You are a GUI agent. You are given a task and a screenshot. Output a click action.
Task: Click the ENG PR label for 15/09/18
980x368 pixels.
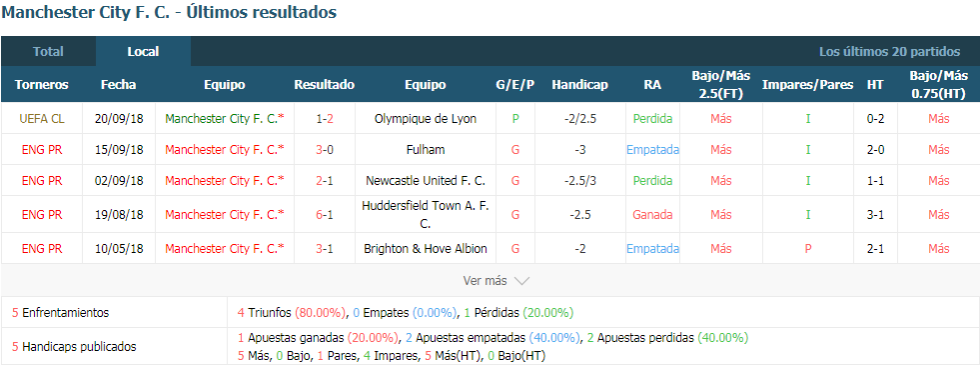pos(42,150)
